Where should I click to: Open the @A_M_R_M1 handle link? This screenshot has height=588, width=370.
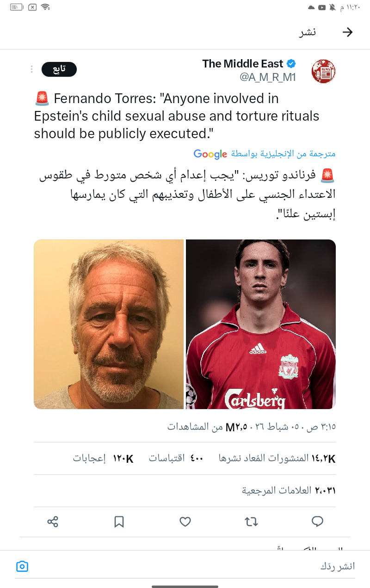[268, 77]
